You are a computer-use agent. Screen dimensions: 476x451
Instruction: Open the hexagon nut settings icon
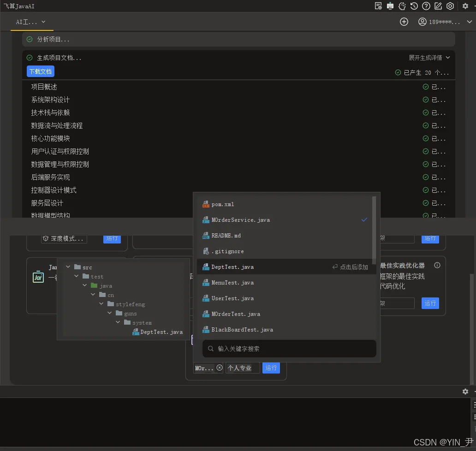450,6
